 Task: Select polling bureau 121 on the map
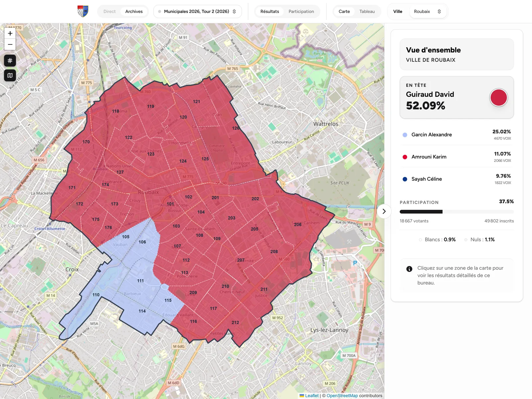click(197, 101)
